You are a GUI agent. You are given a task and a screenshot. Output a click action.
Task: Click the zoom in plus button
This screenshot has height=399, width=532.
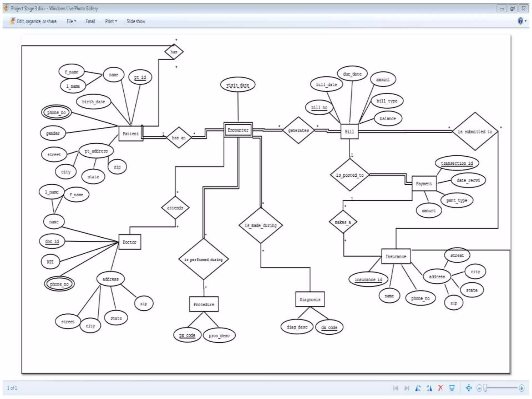pos(522,388)
